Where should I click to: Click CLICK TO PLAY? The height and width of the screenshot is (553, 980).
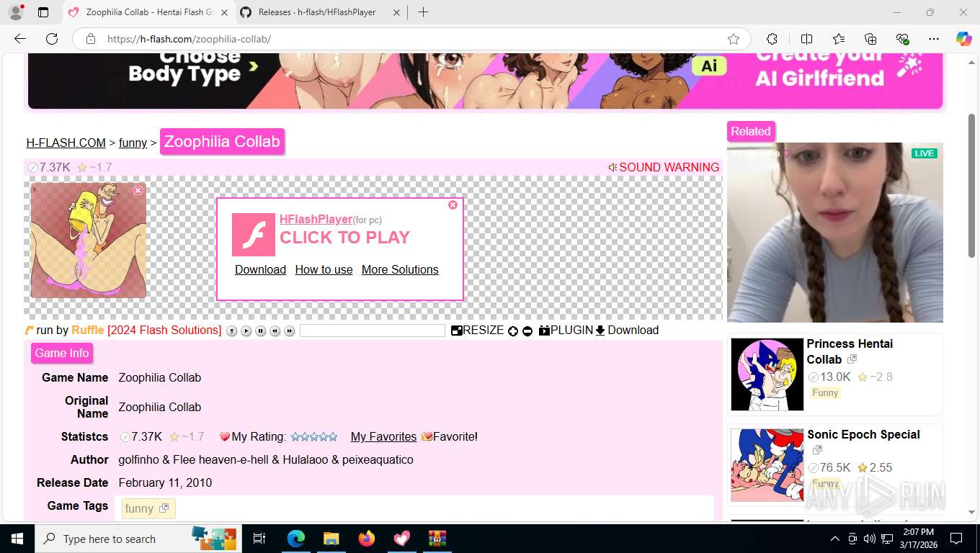(x=344, y=238)
